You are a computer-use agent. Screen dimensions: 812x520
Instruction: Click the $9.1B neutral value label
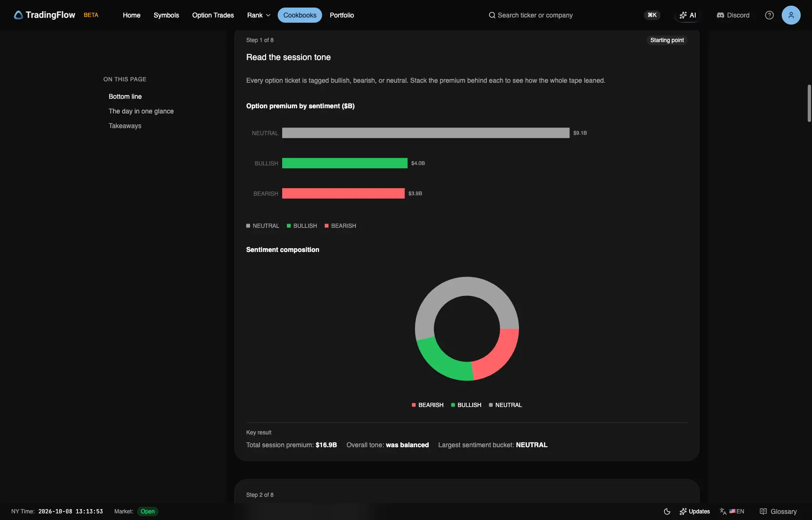coord(580,133)
